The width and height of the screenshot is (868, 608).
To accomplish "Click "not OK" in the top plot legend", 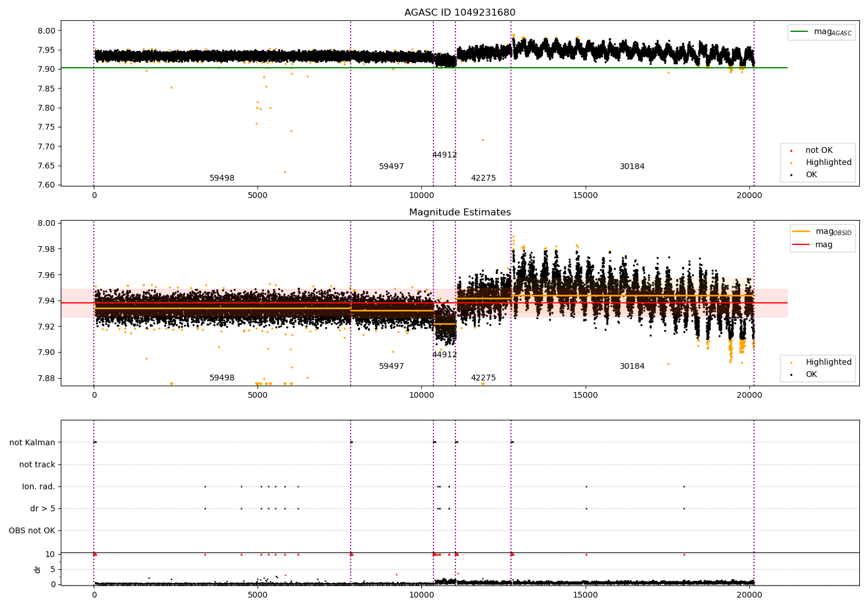I will pyautogui.click(x=819, y=151).
